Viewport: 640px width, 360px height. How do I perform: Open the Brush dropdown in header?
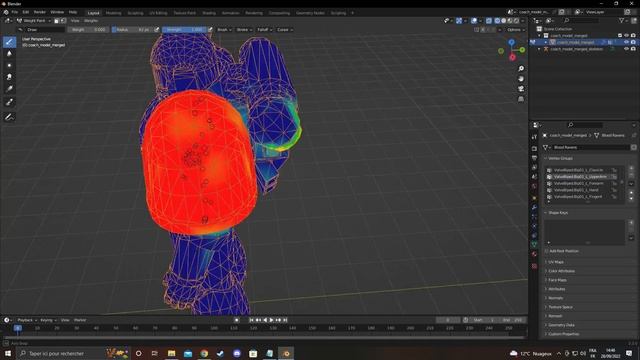(x=224, y=30)
